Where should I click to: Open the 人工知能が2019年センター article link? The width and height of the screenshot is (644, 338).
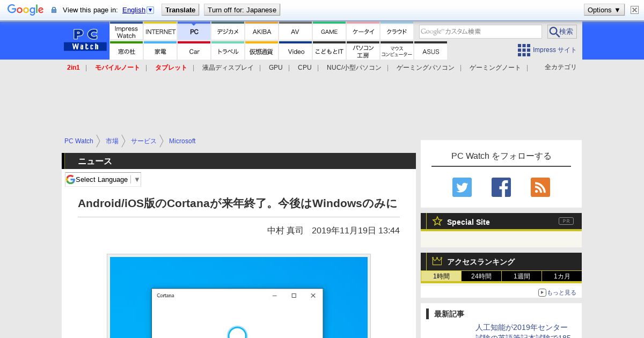click(x=523, y=332)
